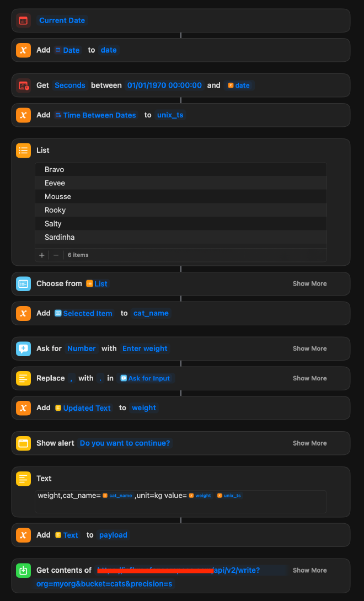Viewport: 364px width, 601px height.
Task: Remove a list item with minus button
Action: 56,255
